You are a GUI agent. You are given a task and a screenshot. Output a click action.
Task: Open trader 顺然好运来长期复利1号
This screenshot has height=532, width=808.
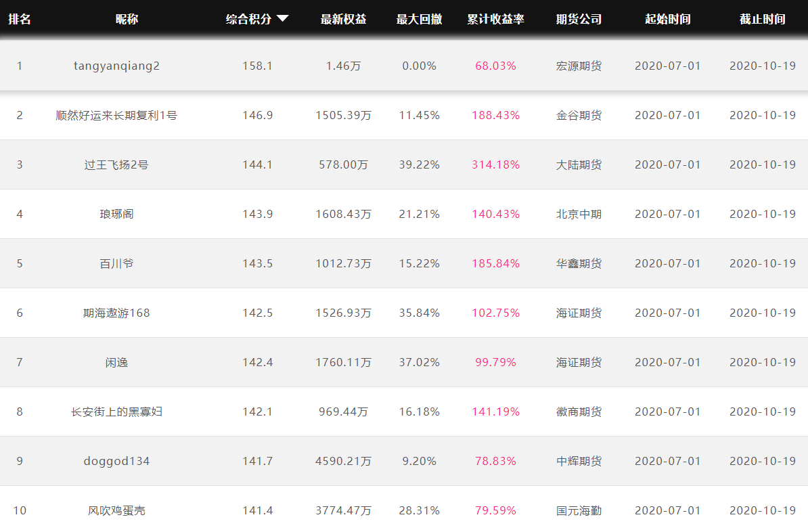[116, 116]
